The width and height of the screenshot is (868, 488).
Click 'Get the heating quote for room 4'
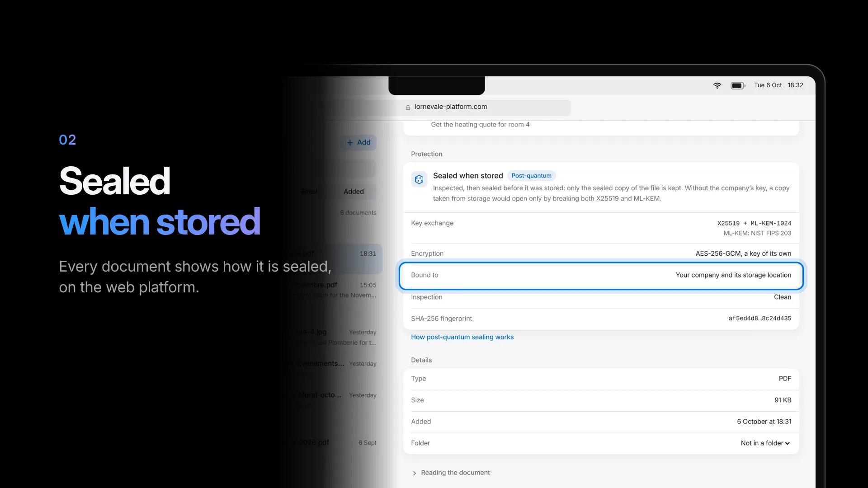[x=480, y=125]
